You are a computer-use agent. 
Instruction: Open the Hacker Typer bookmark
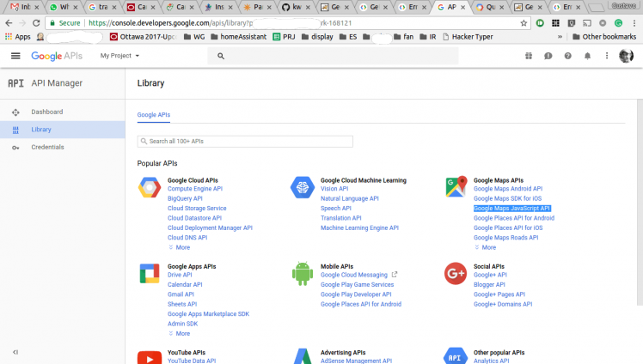tap(468, 37)
